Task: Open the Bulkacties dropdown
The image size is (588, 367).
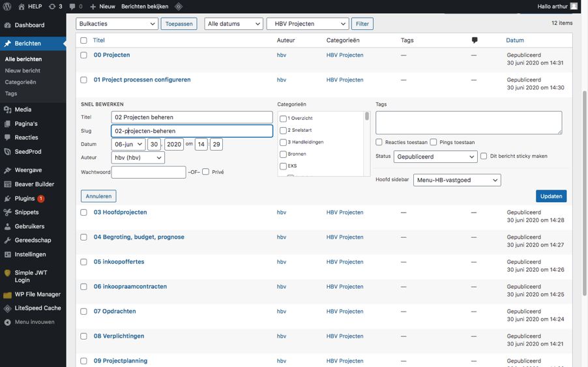Action: coord(117,23)
